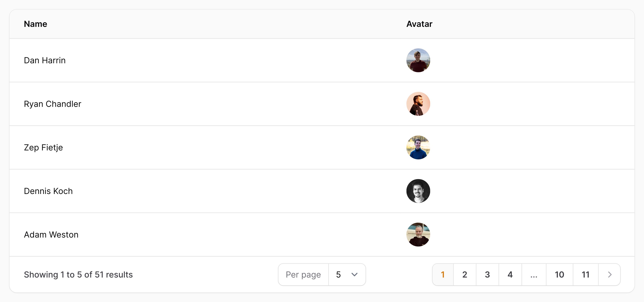Click the Zep Fietje name text
Image resolution: width=644 pixels, height=302 pixels.
point(44,147)
